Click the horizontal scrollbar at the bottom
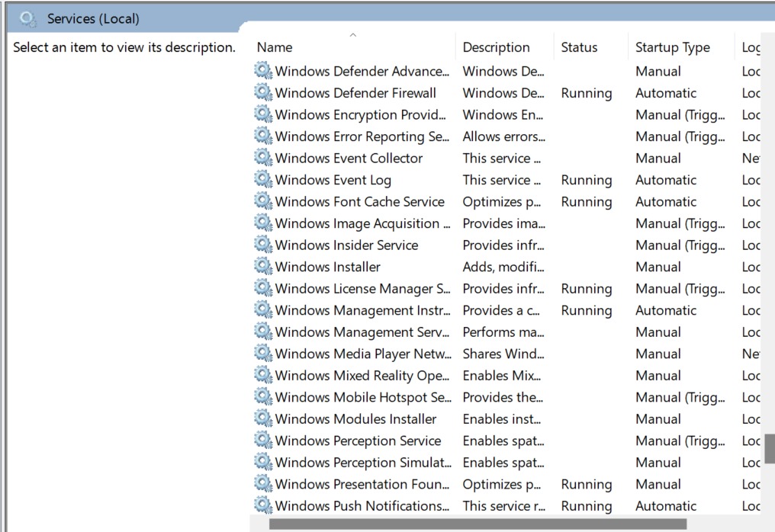This screenshot has height=532, width=775. click(x=477, y=524)
